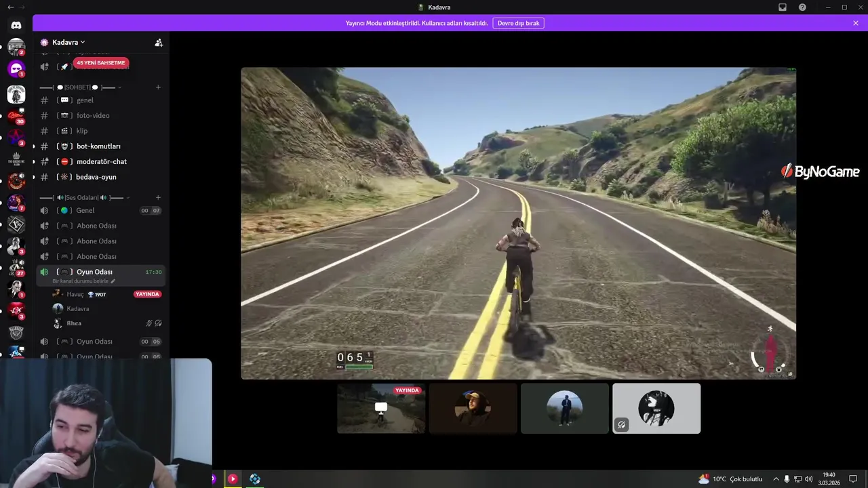Click the muted microphone icon next to Rhea

149,323
